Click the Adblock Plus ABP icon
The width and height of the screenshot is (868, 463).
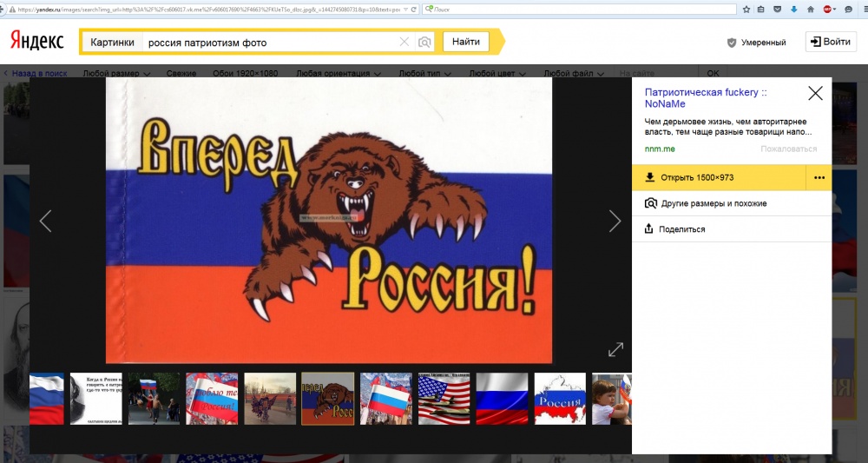(829, 9)
